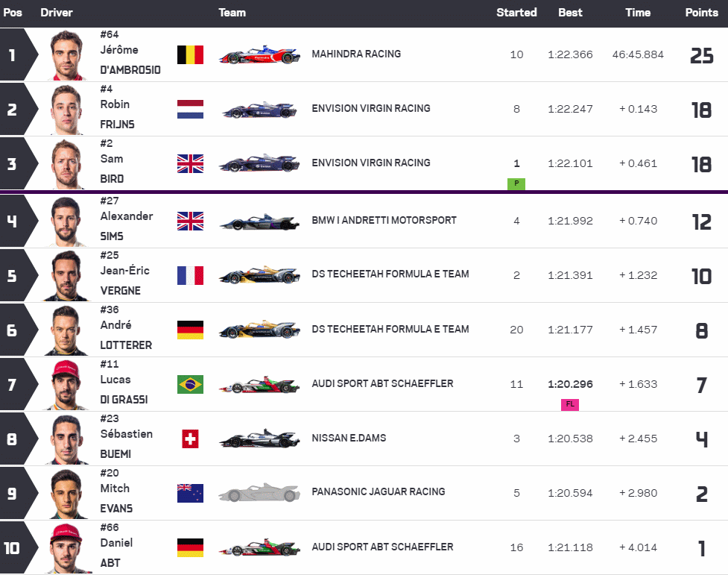Open the Nissan e.dams team link
The image size is (728, 575).
[349, 438]
